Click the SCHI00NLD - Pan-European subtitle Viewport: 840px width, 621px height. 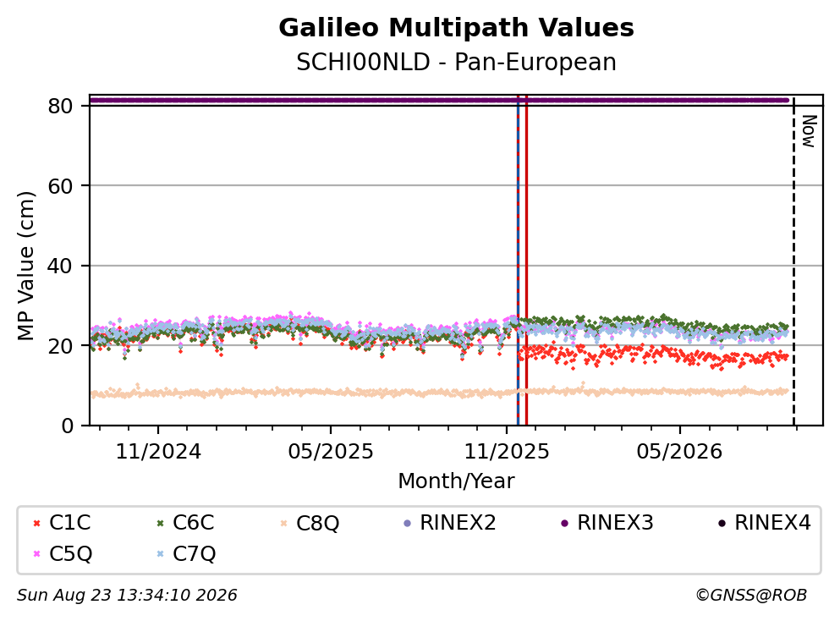coord(456,62)
